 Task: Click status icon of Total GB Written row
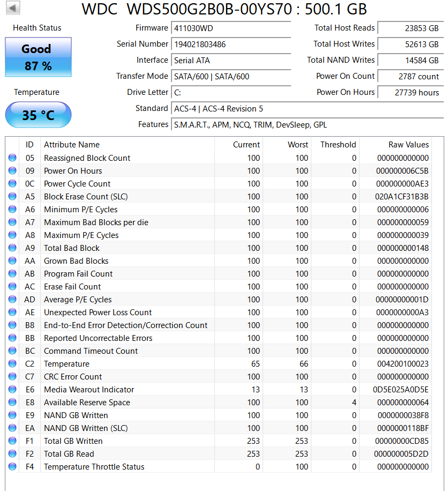tap(12, 440)
